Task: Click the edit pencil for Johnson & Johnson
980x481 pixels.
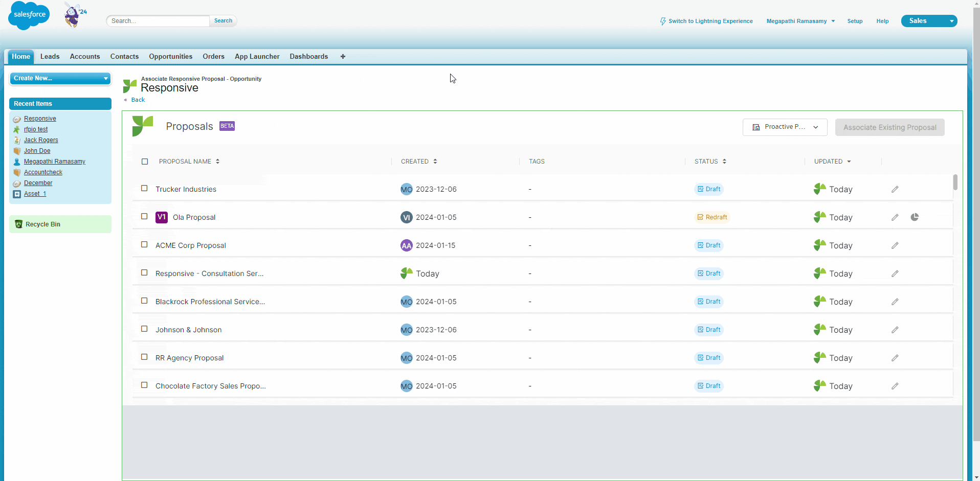Action: click(895, 330)
